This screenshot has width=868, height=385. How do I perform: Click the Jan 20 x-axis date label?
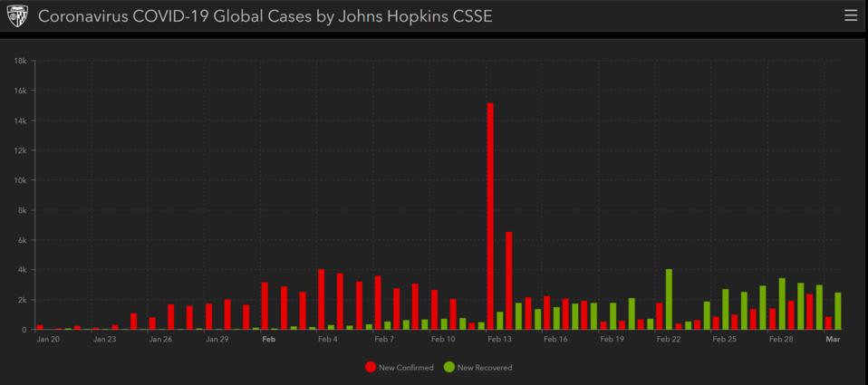click(48, 340)
